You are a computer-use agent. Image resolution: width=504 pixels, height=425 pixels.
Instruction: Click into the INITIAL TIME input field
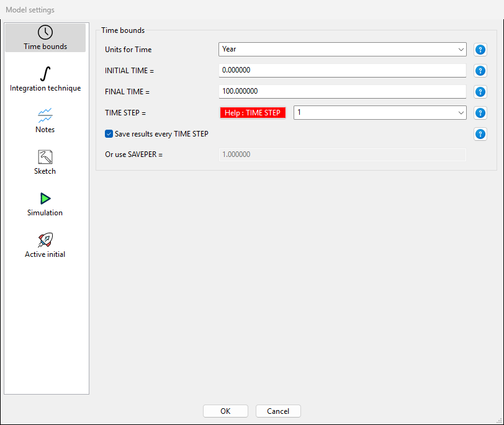(x=341, y=71)
